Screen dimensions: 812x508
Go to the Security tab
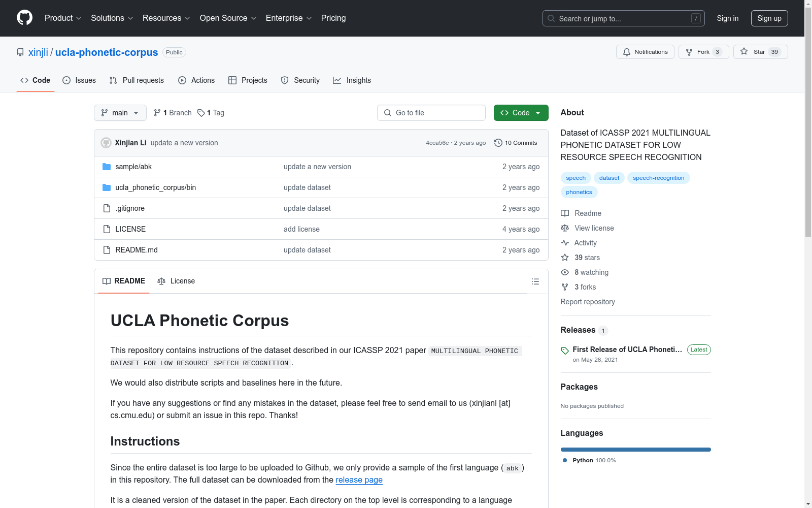[x=300, y=80]
